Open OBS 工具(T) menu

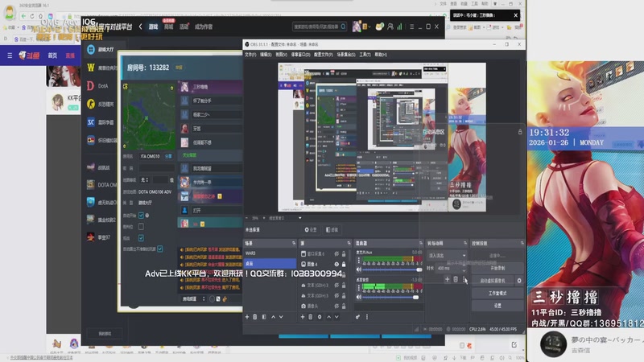[x=365, y=55]
